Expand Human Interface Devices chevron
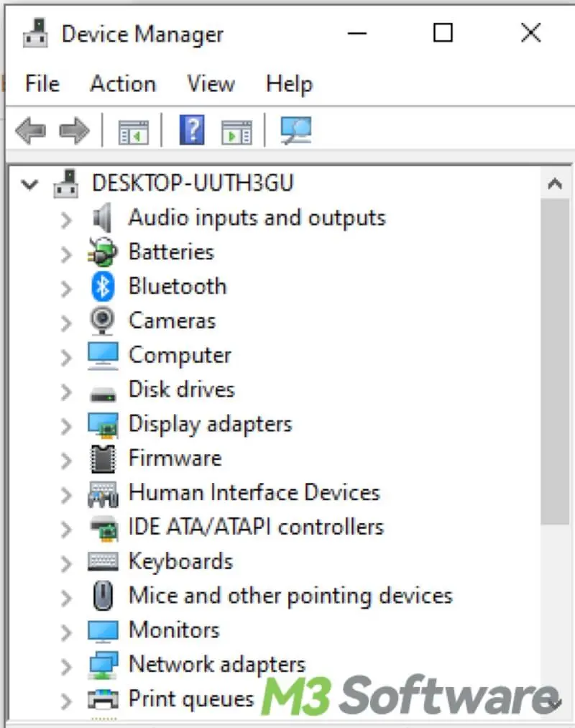Viewport: 575px width, 728px height. 66,495
